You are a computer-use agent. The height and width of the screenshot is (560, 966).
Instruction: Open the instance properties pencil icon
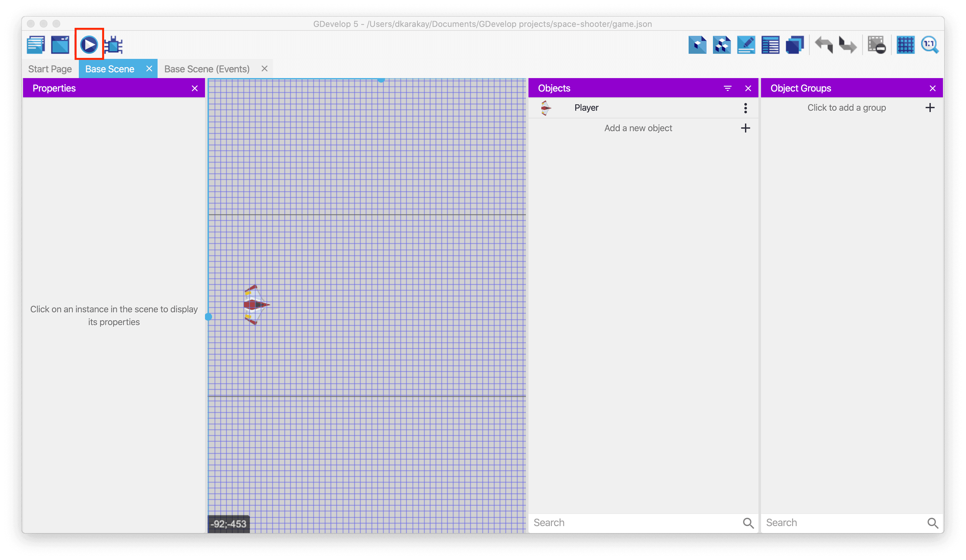point(746,45)
